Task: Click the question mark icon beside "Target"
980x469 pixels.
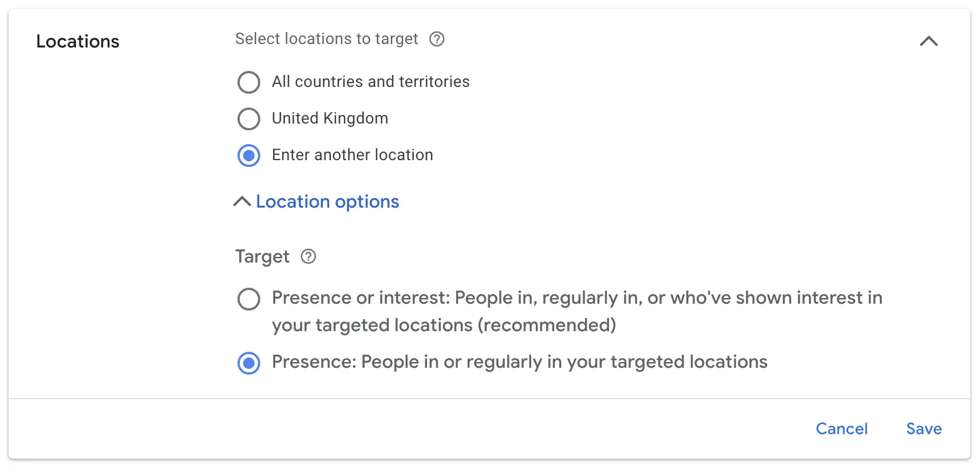Action: tap(308, 257)
